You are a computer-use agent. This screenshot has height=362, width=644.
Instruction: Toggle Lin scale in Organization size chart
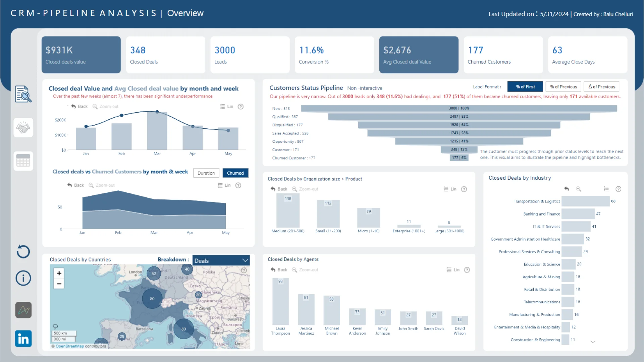click(x=450, y=189)
